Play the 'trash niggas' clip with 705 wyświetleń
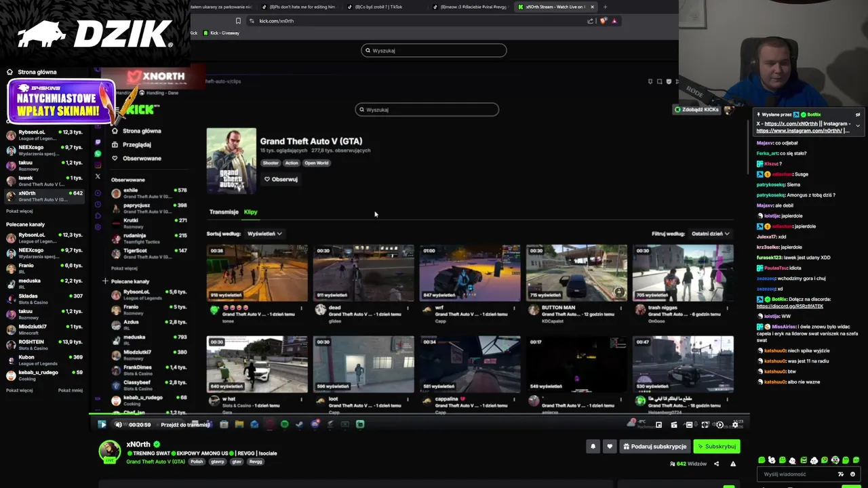 click(683, 273)
